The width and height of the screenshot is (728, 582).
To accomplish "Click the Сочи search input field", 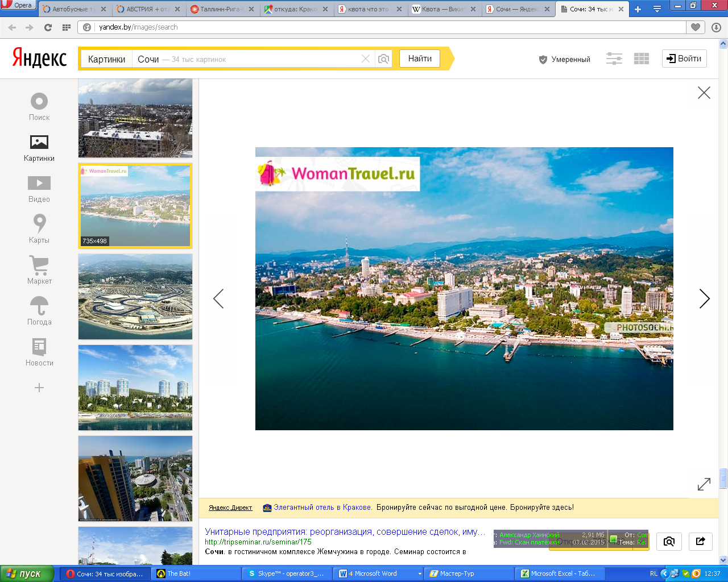I will pyautogui.click(x=245, y=59).
